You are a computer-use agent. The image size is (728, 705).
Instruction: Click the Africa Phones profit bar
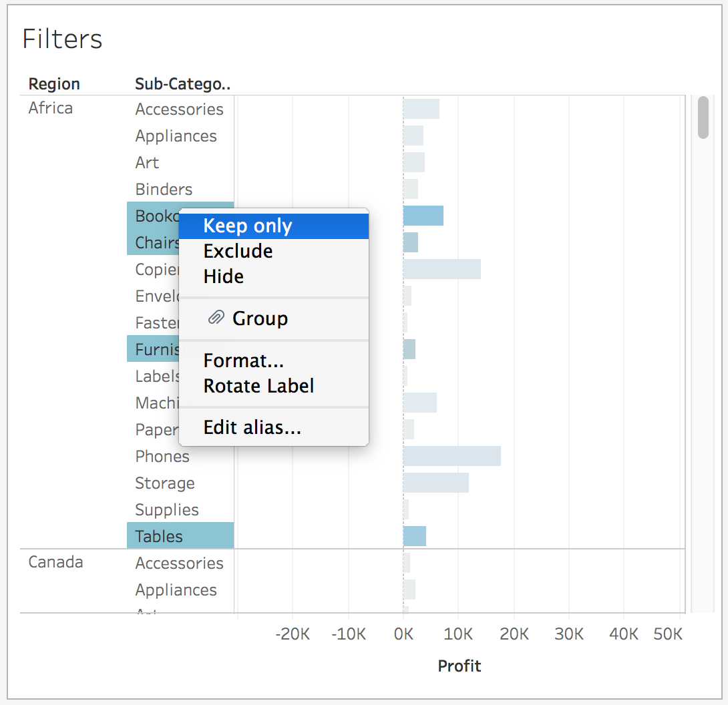click(x=451, y=456)
